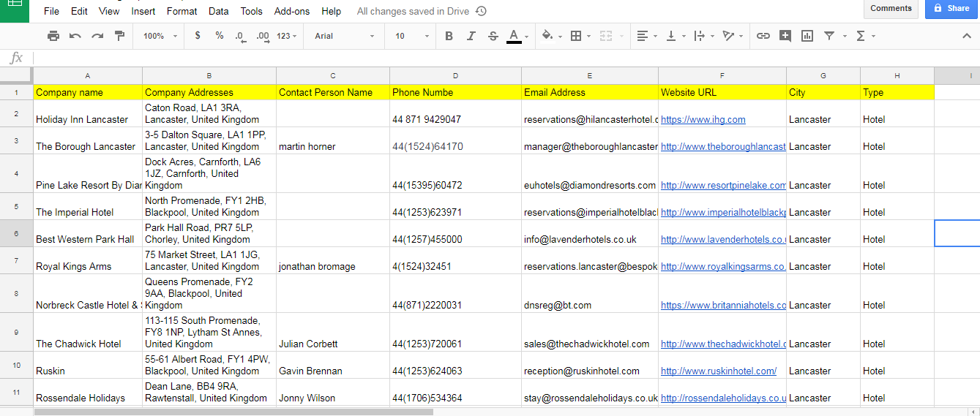Toggle strikethrough formatting
This screenshot has width=980, height=416.
(493, 36)
